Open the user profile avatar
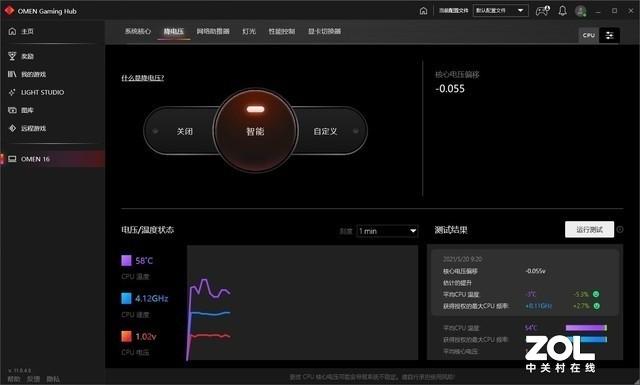This screenshot has height=385, width=640. coord(580,11)
